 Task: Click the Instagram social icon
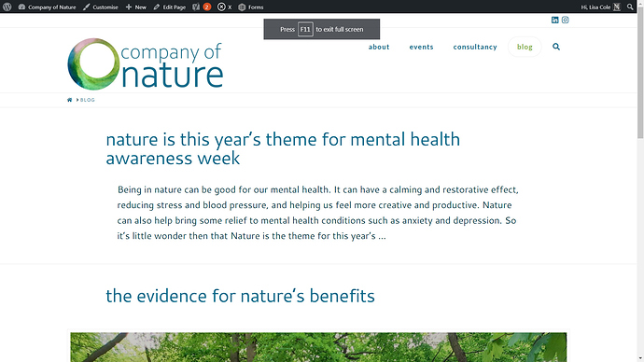point(566,20)
